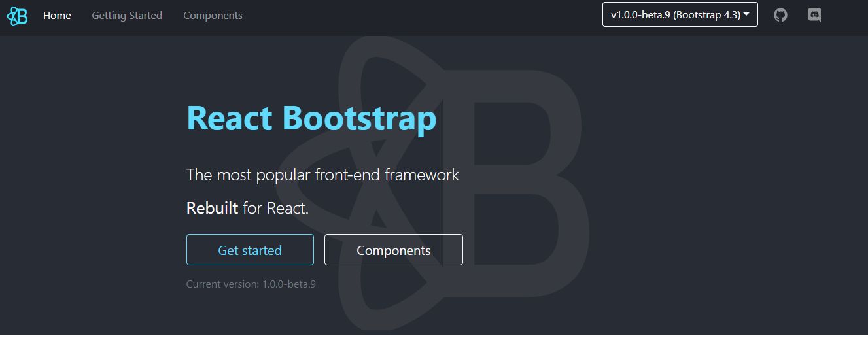Click the React Bootstrap logo icon
The image size is (868, 338).
click(x=17, y=16)
